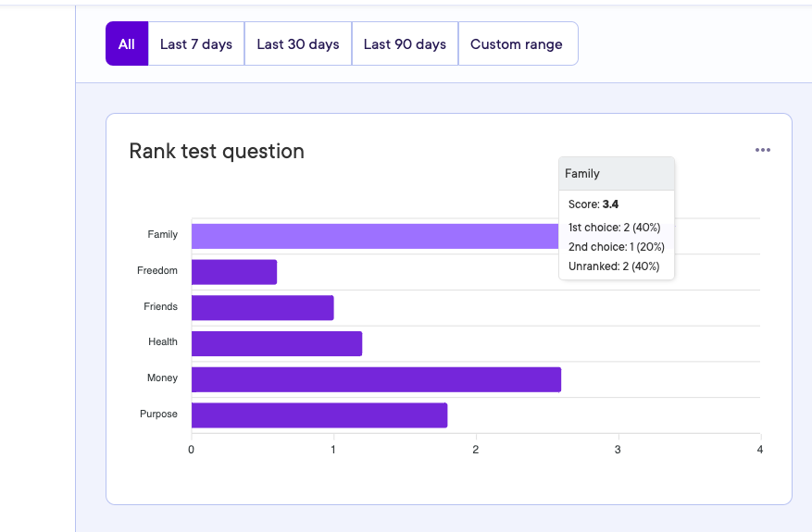The width and height of the screenshot is (812, 532).
Task: Click the Family bar in the chart
Action: (370, 236)
